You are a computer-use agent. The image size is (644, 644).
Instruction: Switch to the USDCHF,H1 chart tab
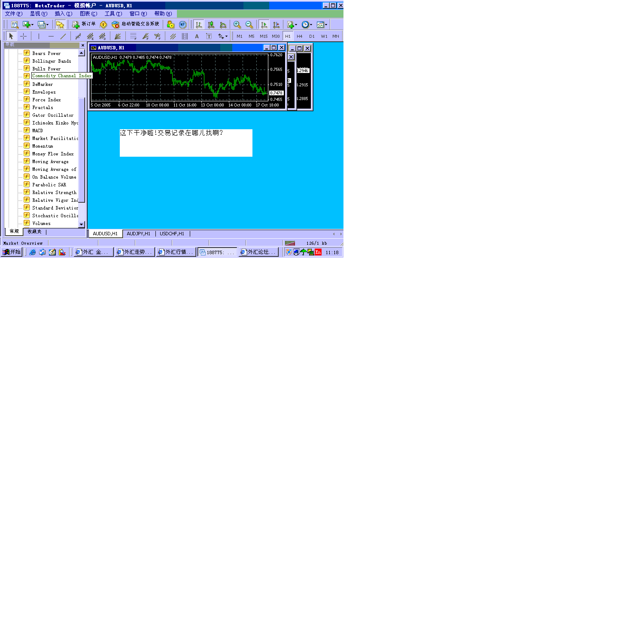click(x=172, y=234)
